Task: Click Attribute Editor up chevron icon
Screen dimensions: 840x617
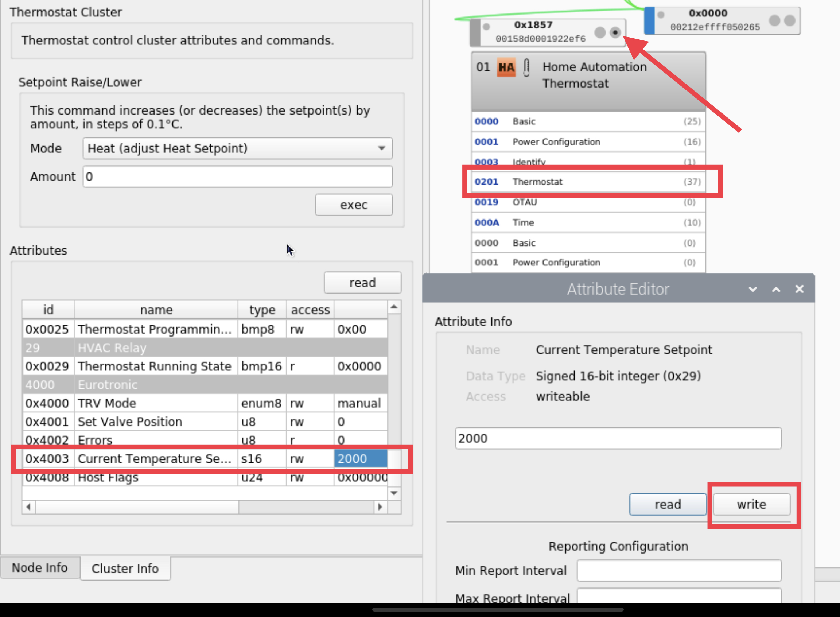Action: [776, 289]
